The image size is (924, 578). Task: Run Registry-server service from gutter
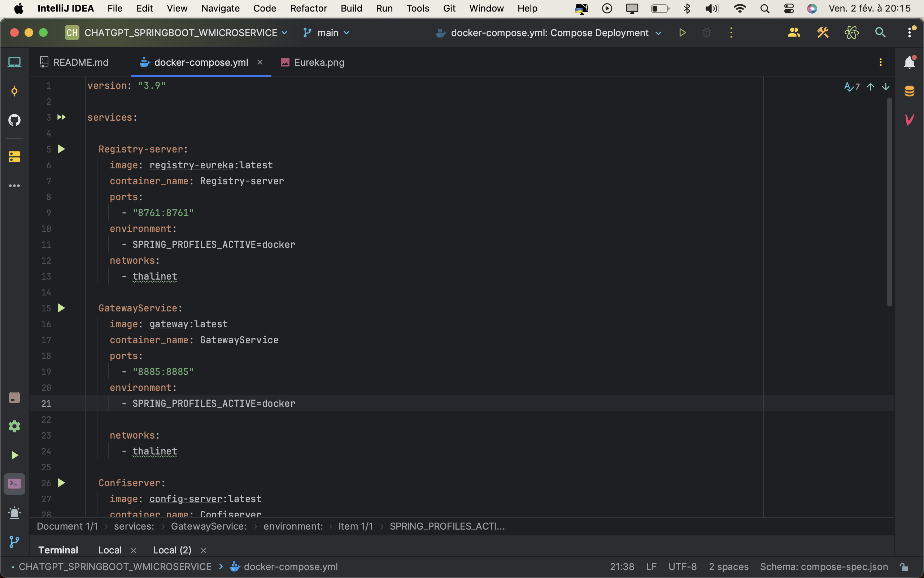point(61,149)
